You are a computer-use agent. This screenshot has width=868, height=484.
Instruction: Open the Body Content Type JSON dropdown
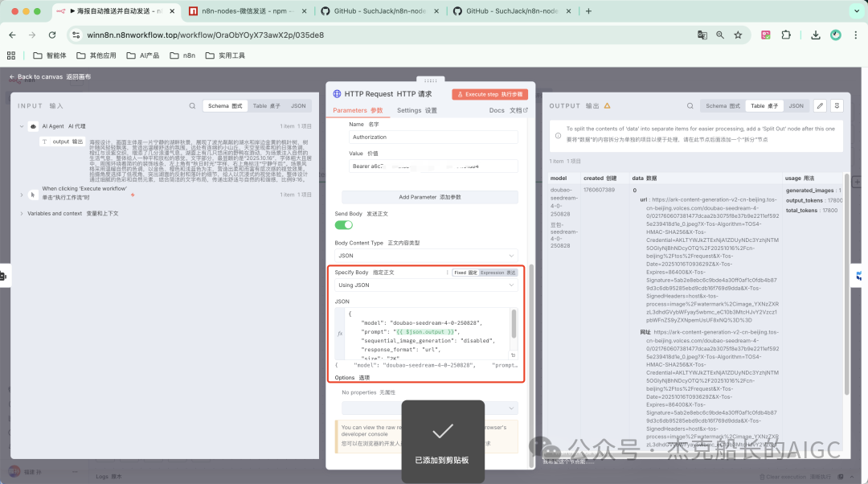pos(426,256)
